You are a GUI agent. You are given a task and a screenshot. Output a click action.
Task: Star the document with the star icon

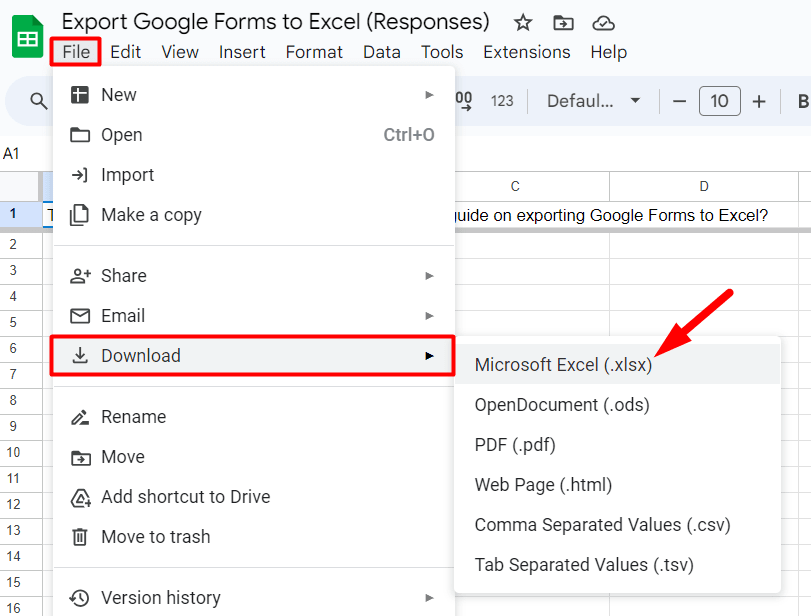[x=522, y=23]
